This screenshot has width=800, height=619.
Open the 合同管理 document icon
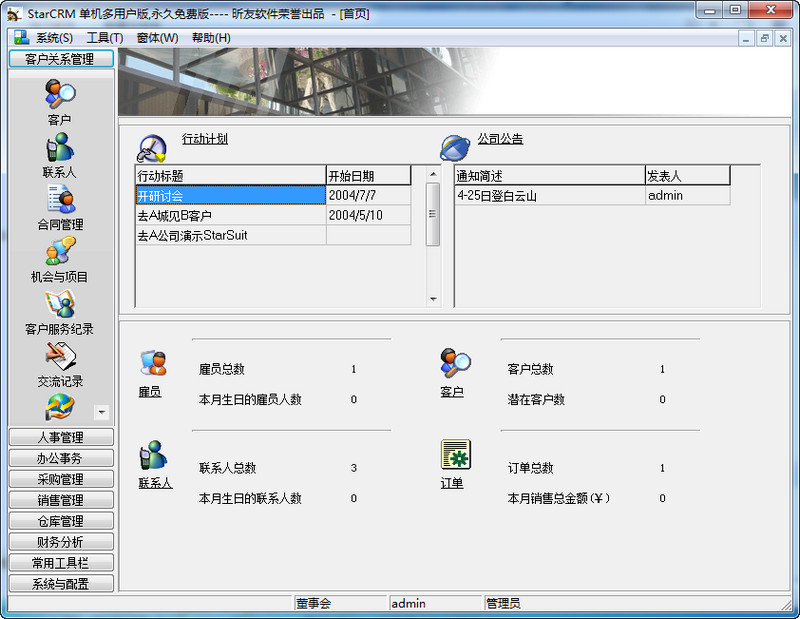[60, 199]
